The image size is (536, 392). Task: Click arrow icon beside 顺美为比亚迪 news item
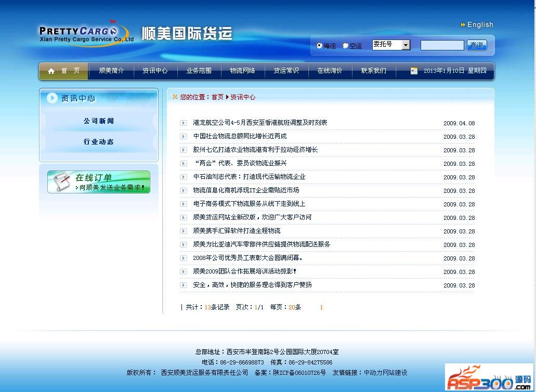(184, 245)
